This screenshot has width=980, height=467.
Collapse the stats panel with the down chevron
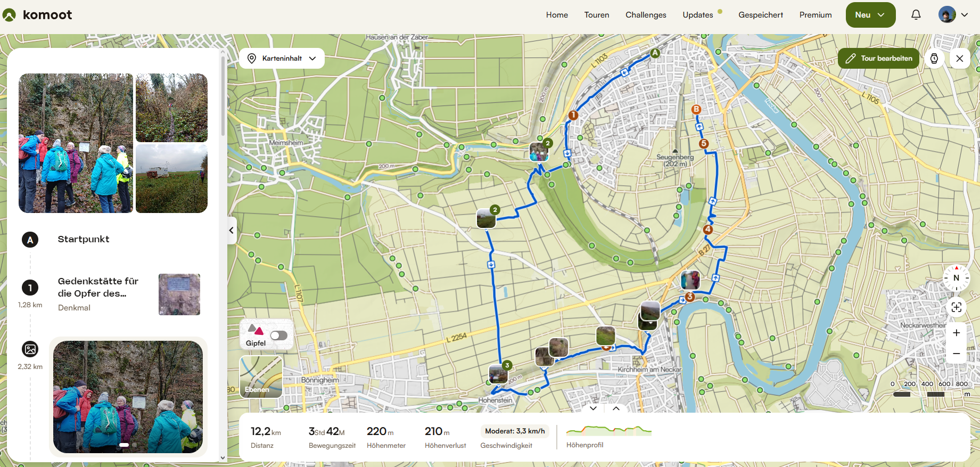593,408
